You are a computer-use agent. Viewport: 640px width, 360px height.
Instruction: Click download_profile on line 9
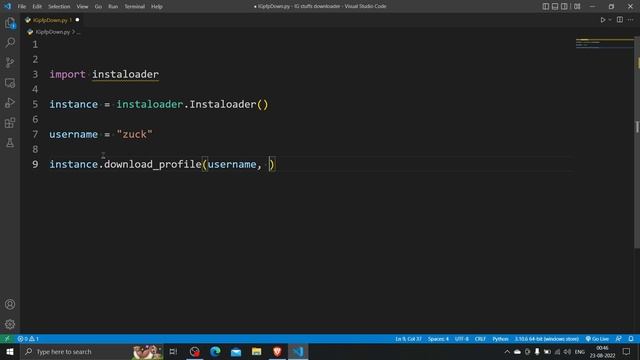(x=153, y=164)
